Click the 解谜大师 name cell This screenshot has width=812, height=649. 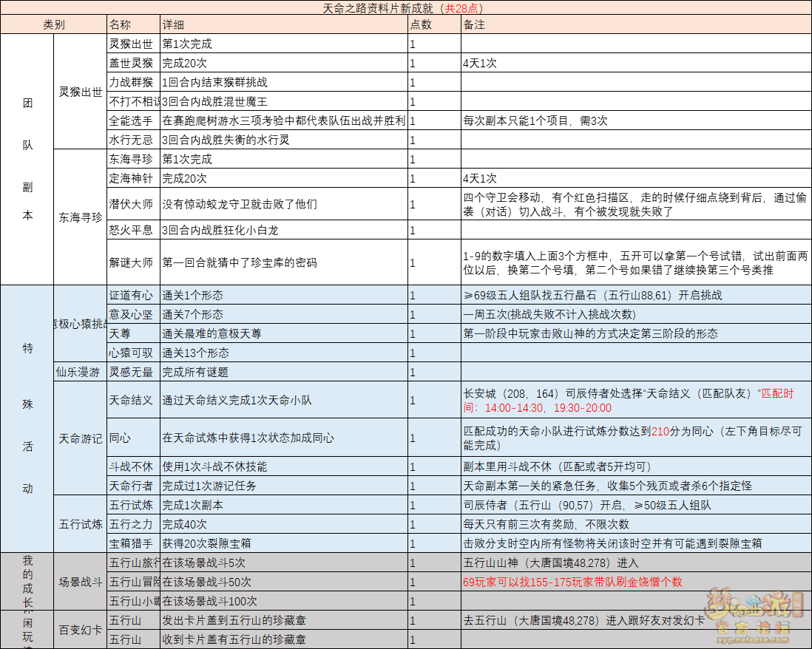click(x=134, y=262)
